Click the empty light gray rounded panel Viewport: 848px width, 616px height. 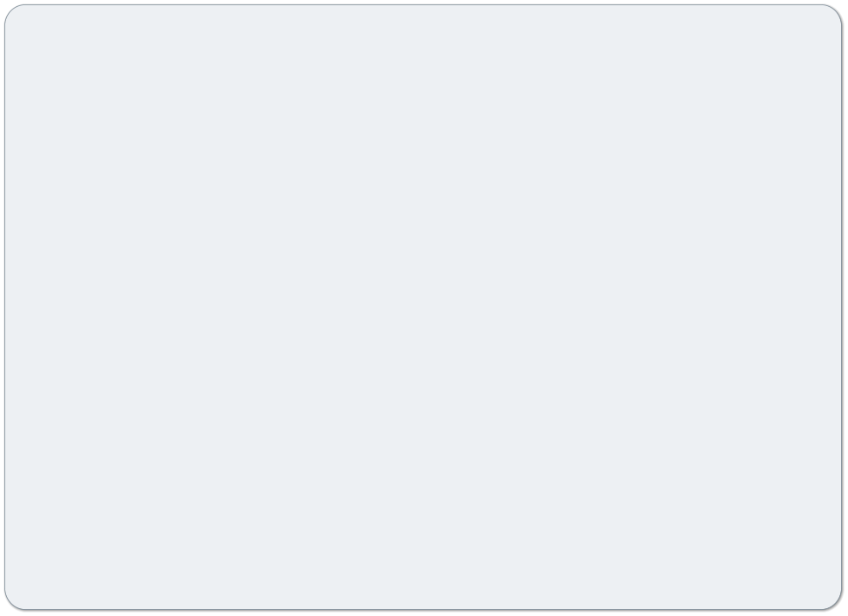[423, 307]
